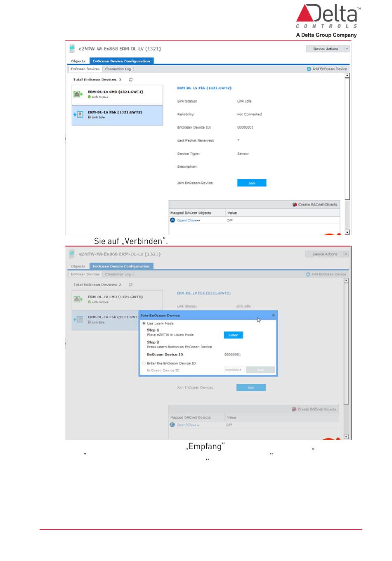
Task: Click the OFF value in top screenshot
Action: 230,220
